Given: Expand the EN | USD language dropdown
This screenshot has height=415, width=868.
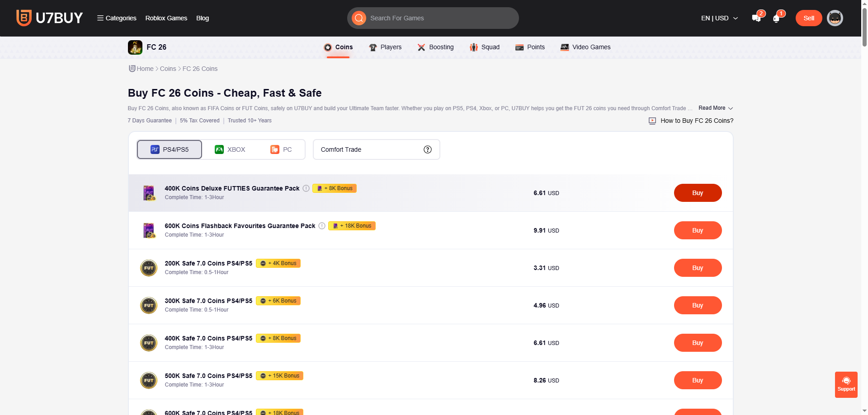Looking at the screenshot, I should click(720, 18).
